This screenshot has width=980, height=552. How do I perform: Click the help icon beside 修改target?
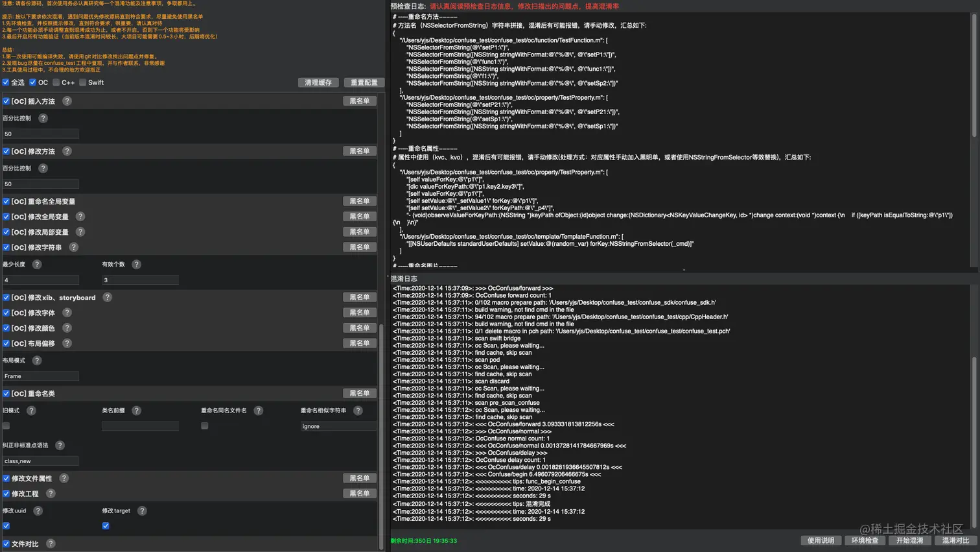tap(142, 511)
